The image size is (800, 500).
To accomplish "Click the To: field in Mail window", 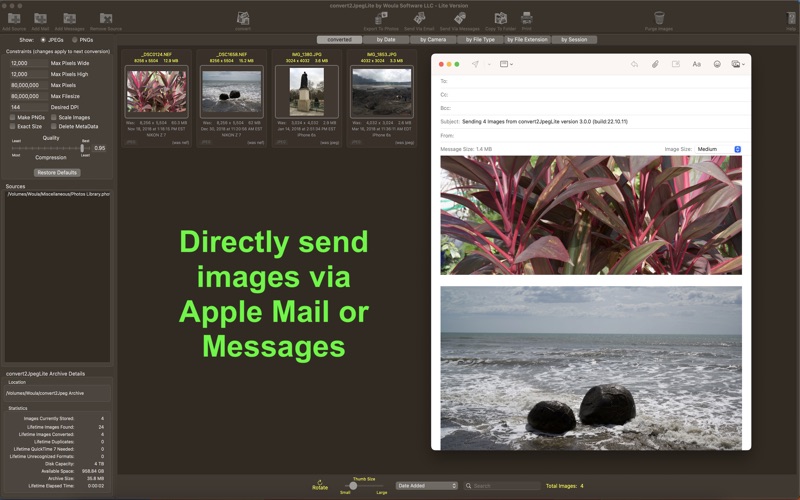I will (591, 81).
